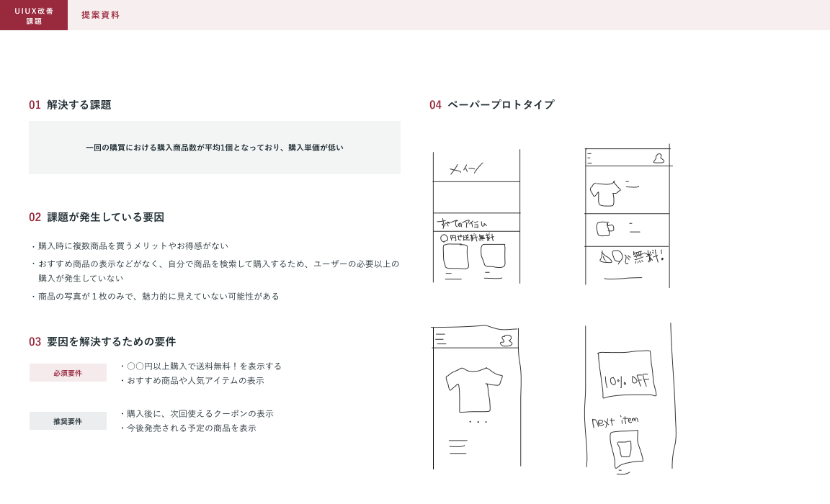Click the UIUX改善 課題 header tab

coord(34,15)
